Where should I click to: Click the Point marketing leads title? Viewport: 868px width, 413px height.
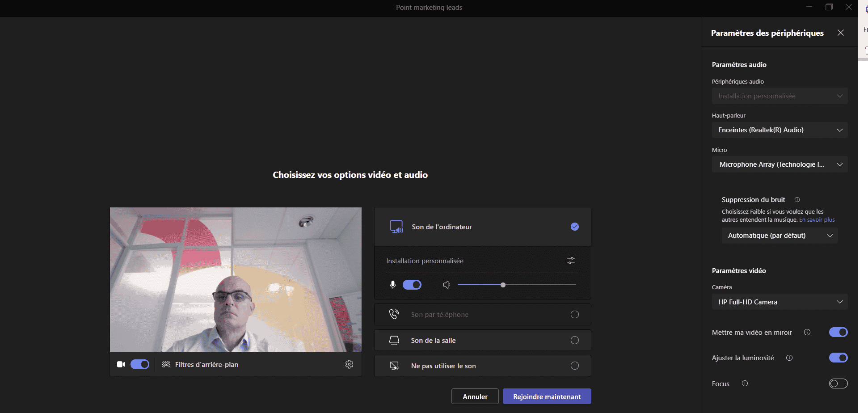tap(429, 7)
